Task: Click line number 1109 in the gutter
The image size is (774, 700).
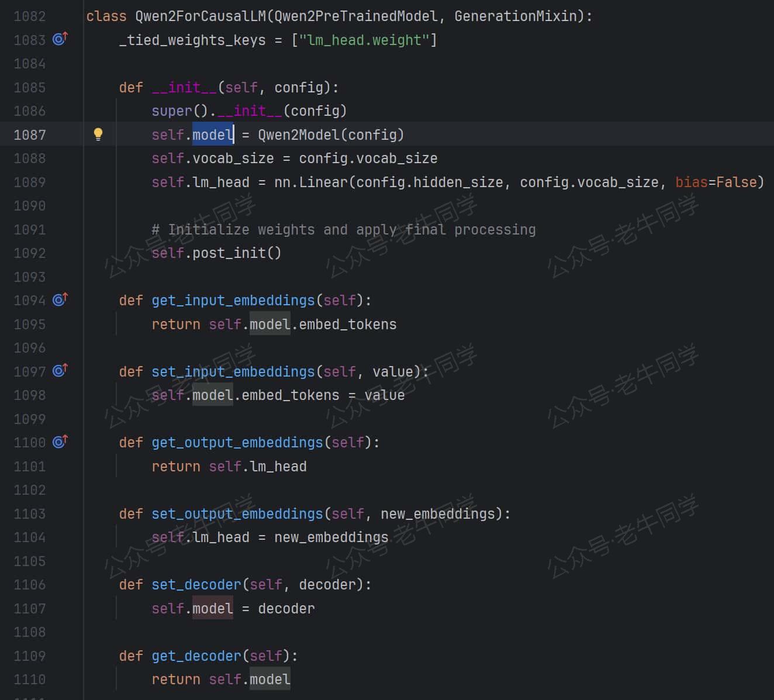Action: click(29, 656)
